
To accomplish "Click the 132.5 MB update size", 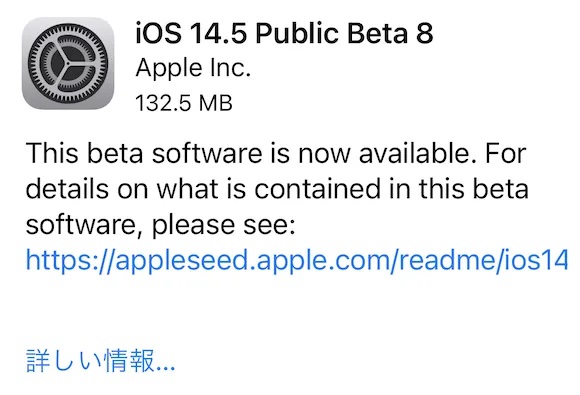I will point(184,103).
